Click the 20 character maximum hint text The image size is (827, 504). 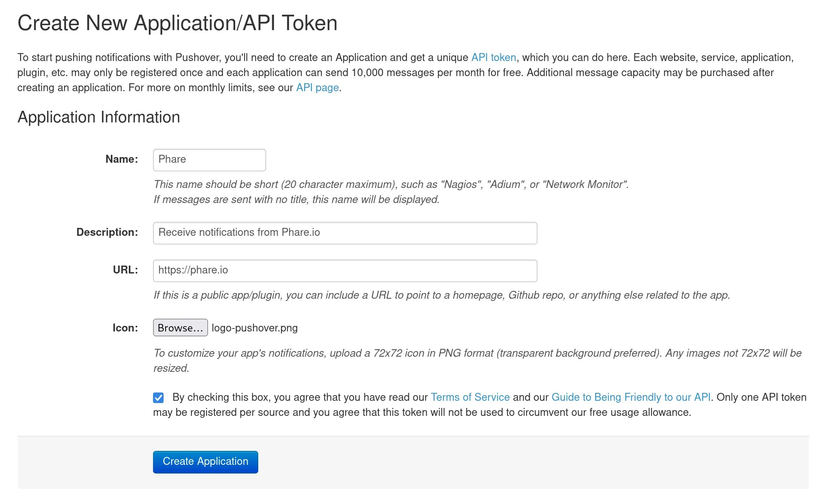(391, 192)
